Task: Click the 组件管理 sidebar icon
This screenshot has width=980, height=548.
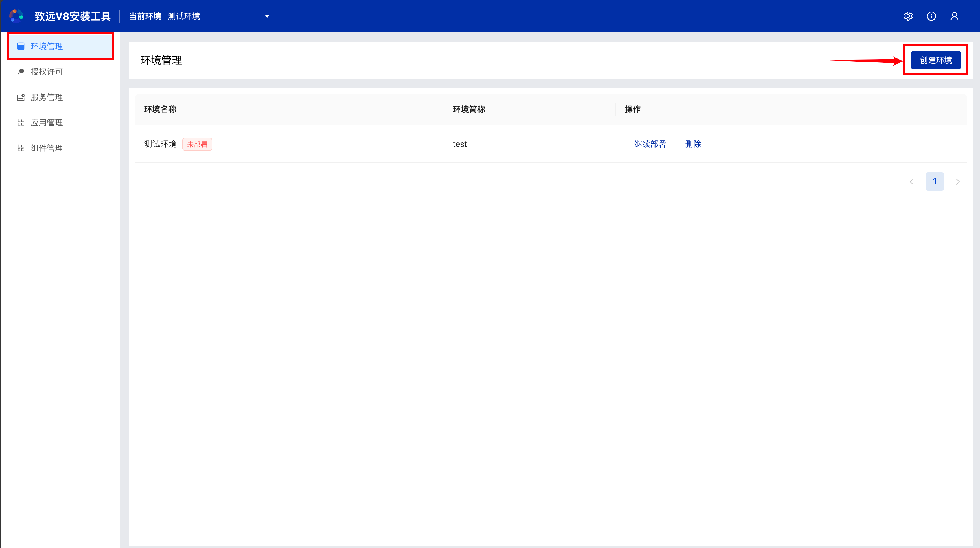Action: tap(21, 148)
